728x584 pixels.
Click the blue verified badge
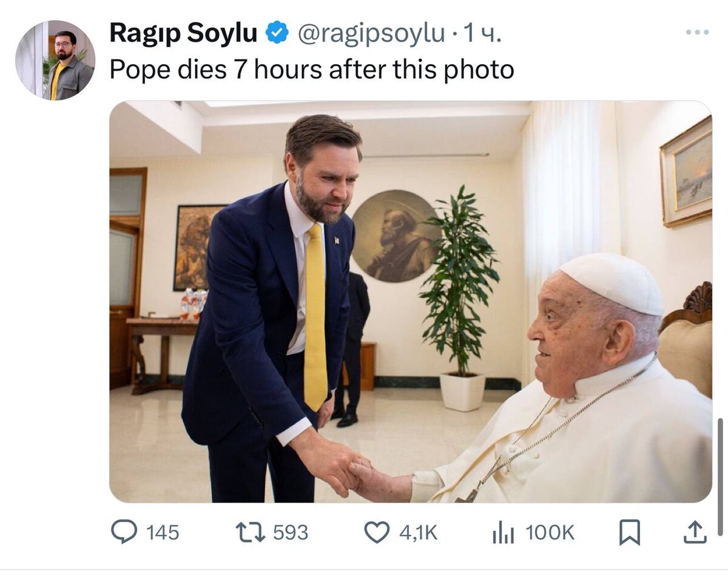click(278, 33)
